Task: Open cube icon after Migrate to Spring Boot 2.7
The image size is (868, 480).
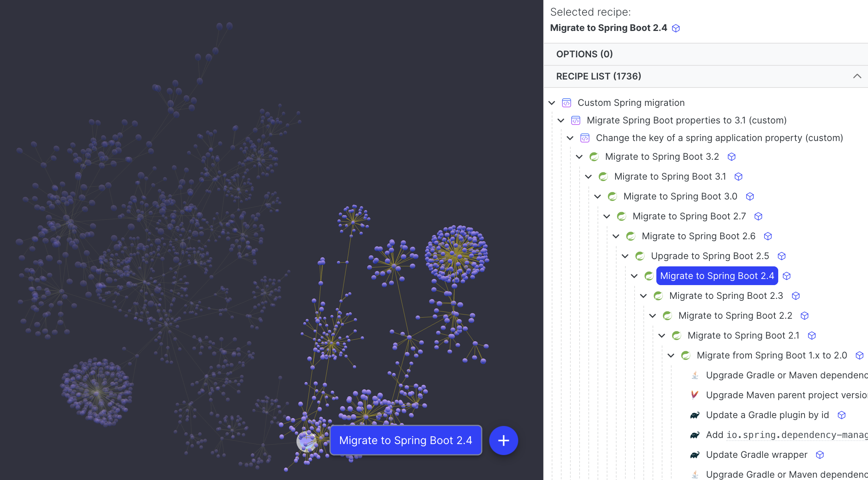Action: pos(758,216)
